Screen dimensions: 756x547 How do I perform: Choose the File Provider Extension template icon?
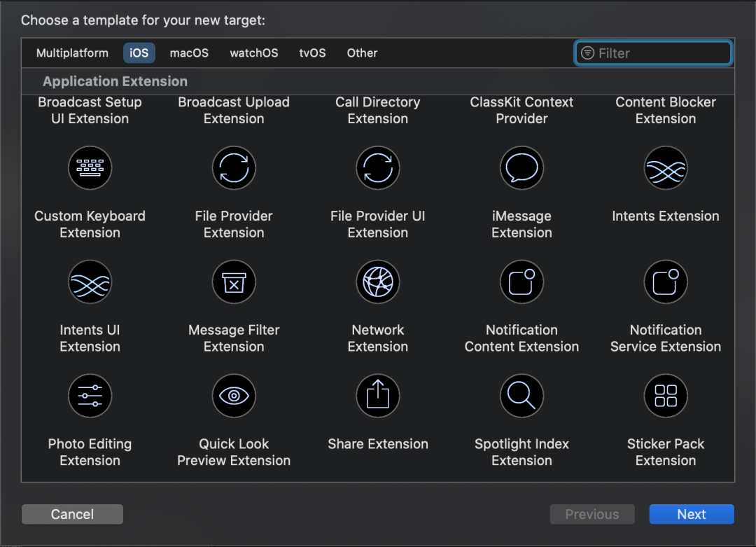(x=234, y=168)
